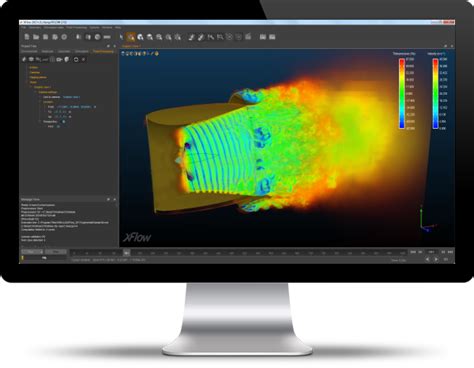This screenshot has height=368, width=474.
Task: Close the Message View panel
Action: pos(115,199)
